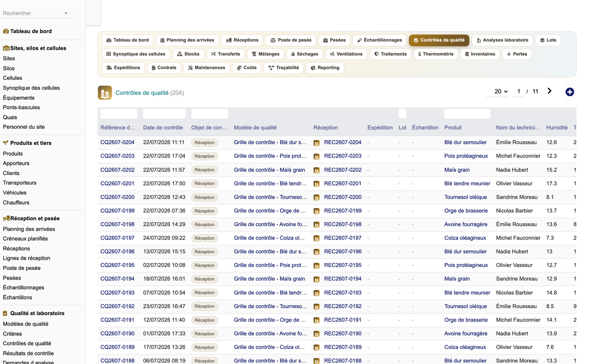589x364 pixels.
Task: Open reception REC2607-0201 link
Action: coord(343,184)
